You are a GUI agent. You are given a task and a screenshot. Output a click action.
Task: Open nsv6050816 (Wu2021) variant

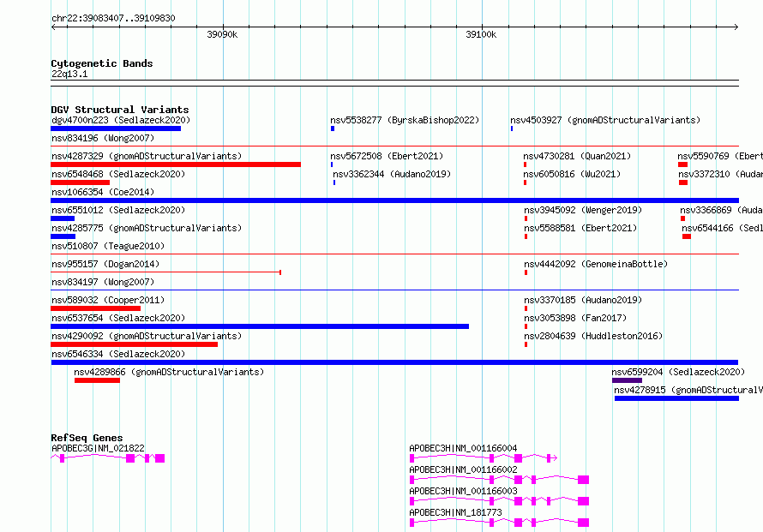point(573,174)
